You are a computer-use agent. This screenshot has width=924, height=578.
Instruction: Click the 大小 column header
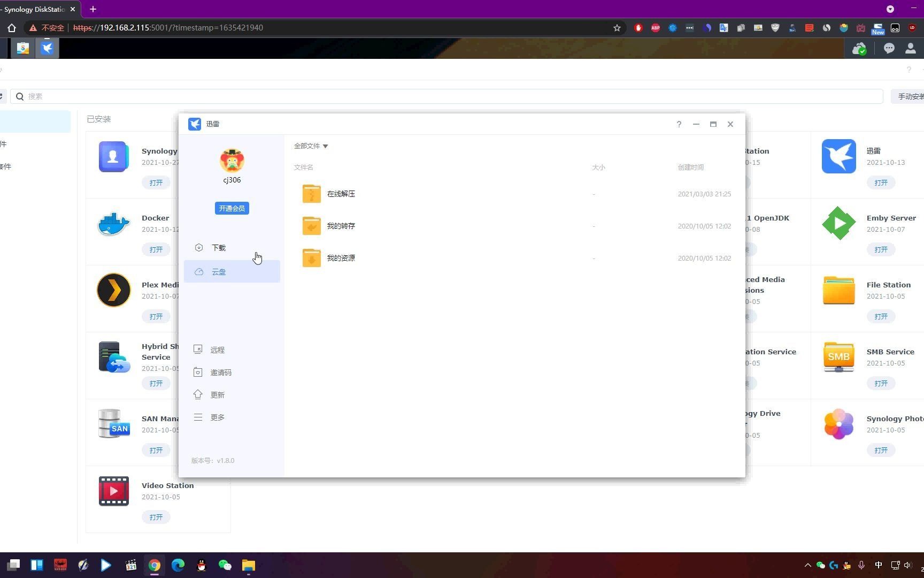598,168
